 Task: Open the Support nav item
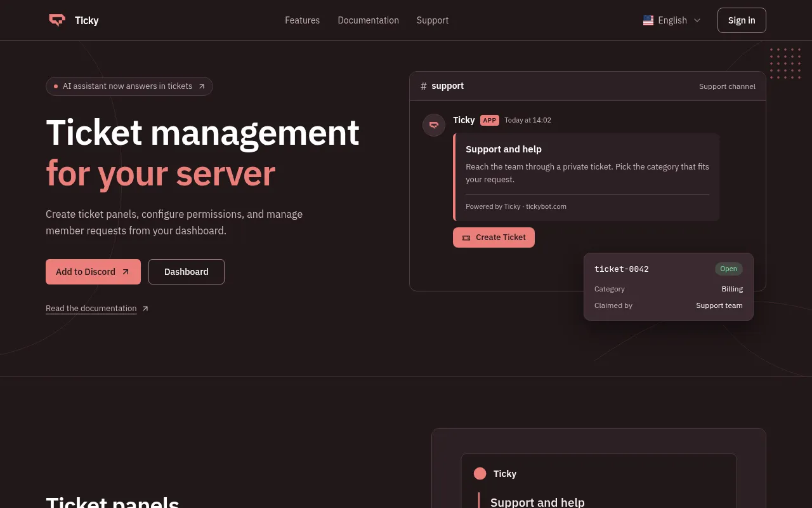[433, 20]
